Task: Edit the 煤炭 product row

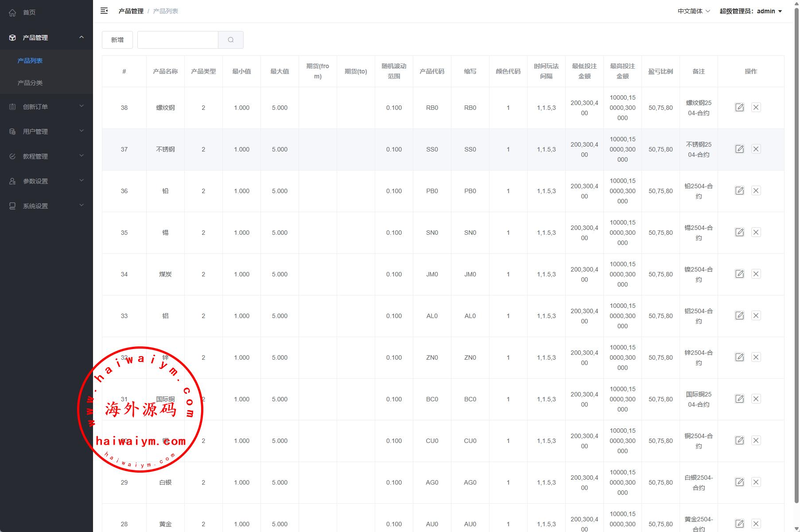Action: [x=739, y=274]
